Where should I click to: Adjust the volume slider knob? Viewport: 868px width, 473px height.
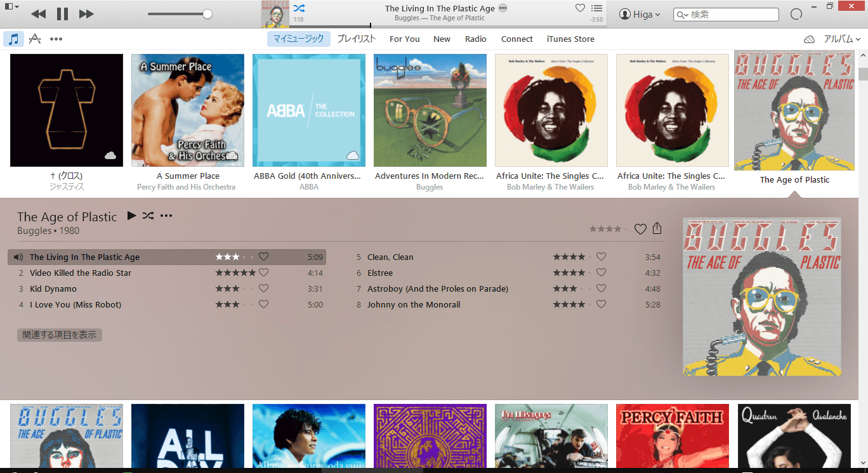[207, 14]
